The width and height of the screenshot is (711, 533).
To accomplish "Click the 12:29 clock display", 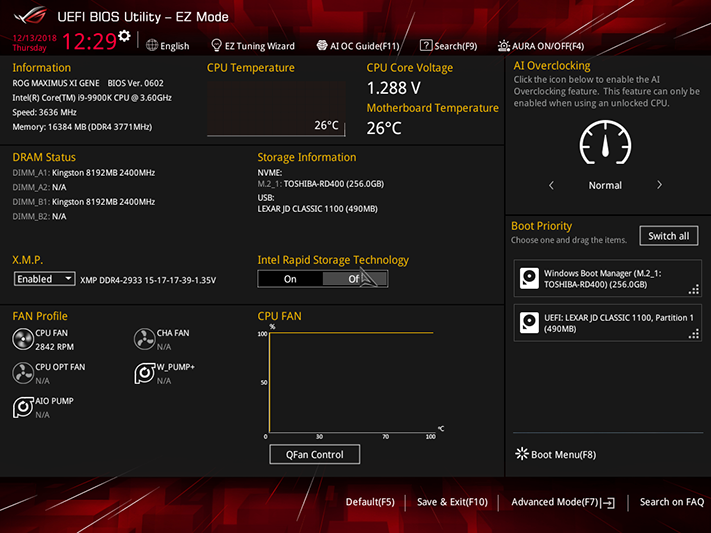I will 89,42.
